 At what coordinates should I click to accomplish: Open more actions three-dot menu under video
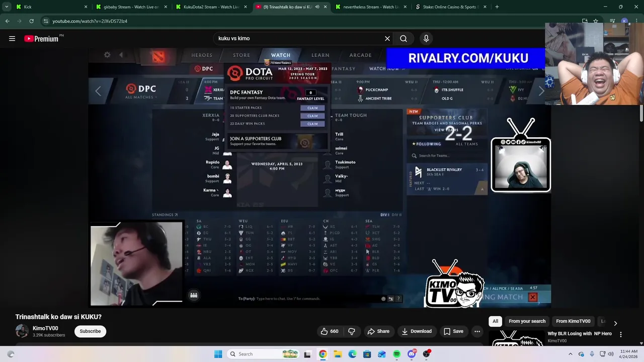pyautogui.click(x=477, y=331)
